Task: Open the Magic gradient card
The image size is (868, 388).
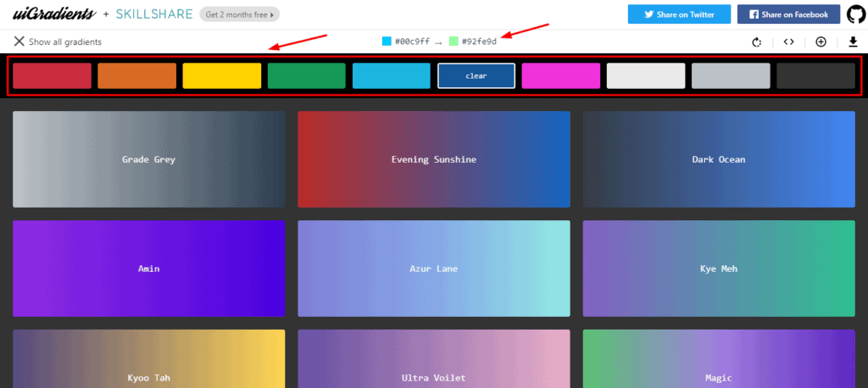Action: [x=719, y=358]
